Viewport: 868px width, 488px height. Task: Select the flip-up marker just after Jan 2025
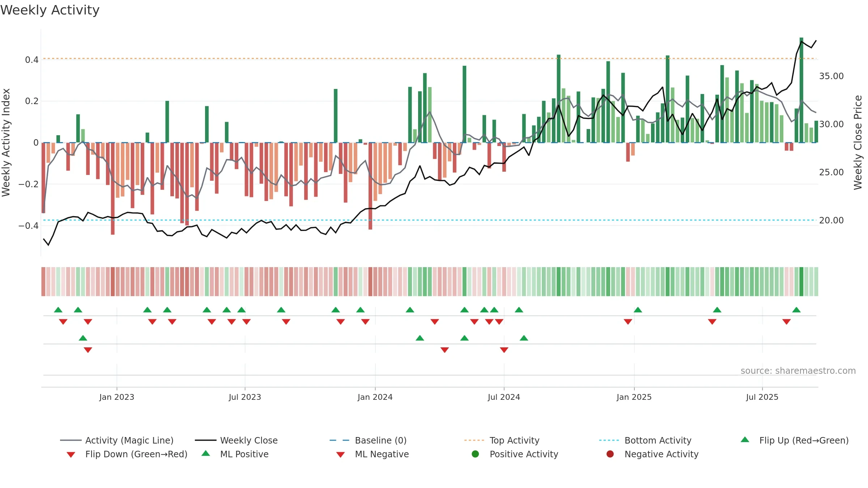click(638, 310)
